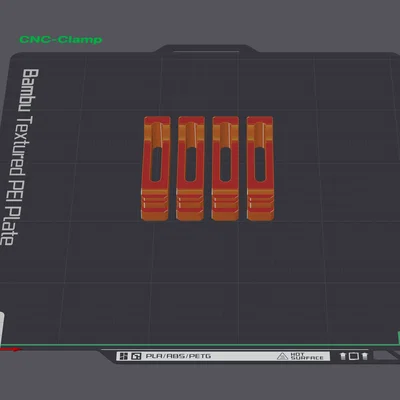400x400 pixels.
Task: Select the green CNC-Clamp plate name label
Action: pos(61,40)
